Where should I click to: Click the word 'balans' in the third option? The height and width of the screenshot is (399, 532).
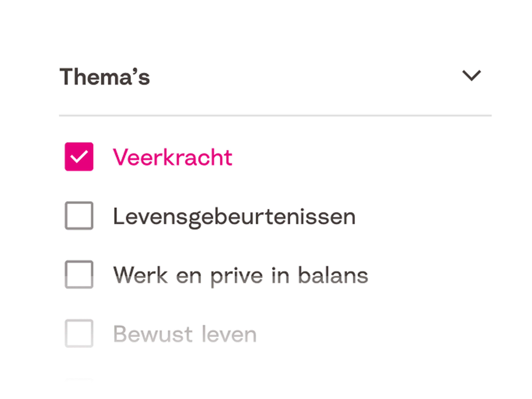333,275
